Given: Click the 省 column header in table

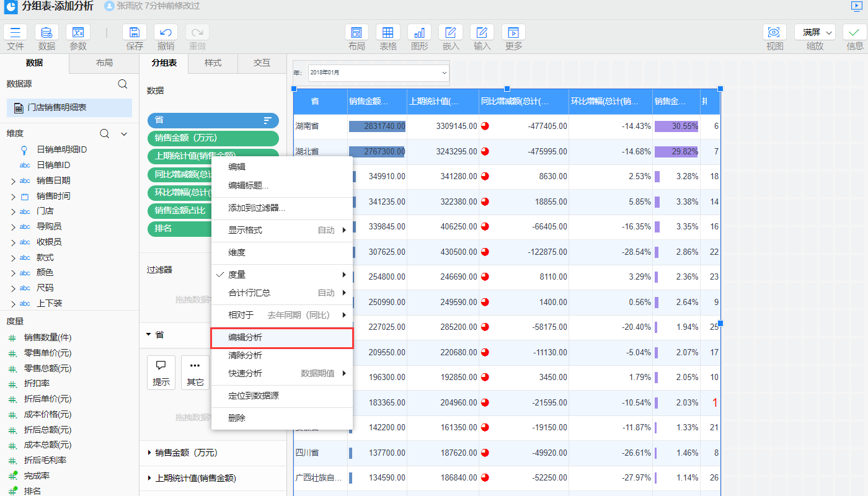Looking at the screenshot, I should pos(315,102).
